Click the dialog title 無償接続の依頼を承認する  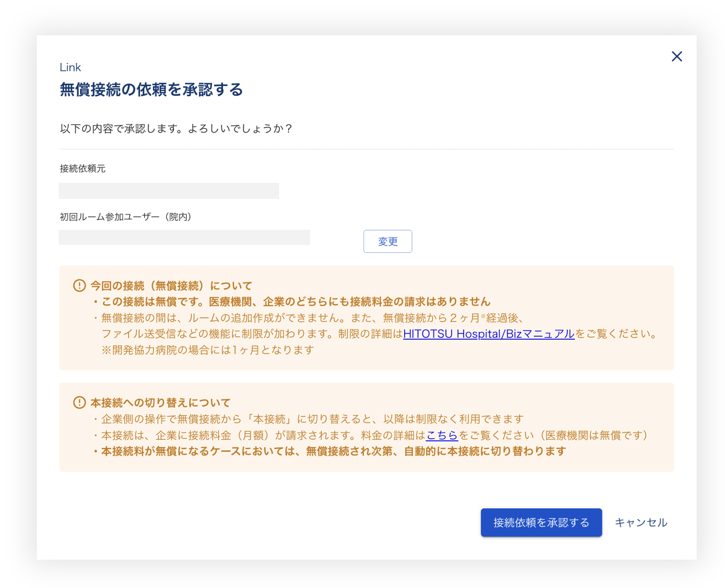pos(151,89)
